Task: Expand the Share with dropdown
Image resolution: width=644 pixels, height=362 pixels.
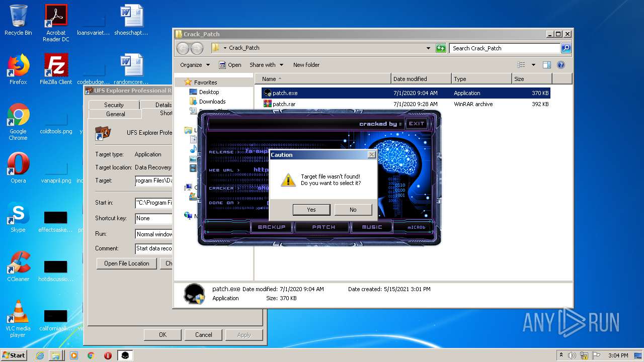Action: coord(266,65)
